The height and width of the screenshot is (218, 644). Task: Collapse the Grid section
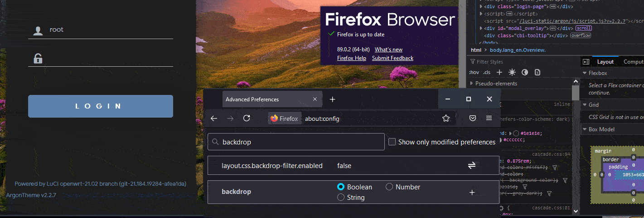(585, 105)
